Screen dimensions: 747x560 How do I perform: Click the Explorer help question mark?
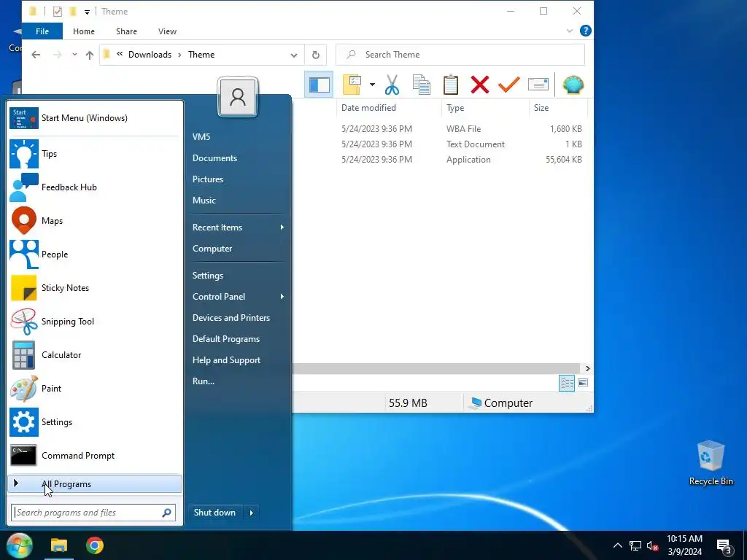pyautogui.click(x=586, y=31)
